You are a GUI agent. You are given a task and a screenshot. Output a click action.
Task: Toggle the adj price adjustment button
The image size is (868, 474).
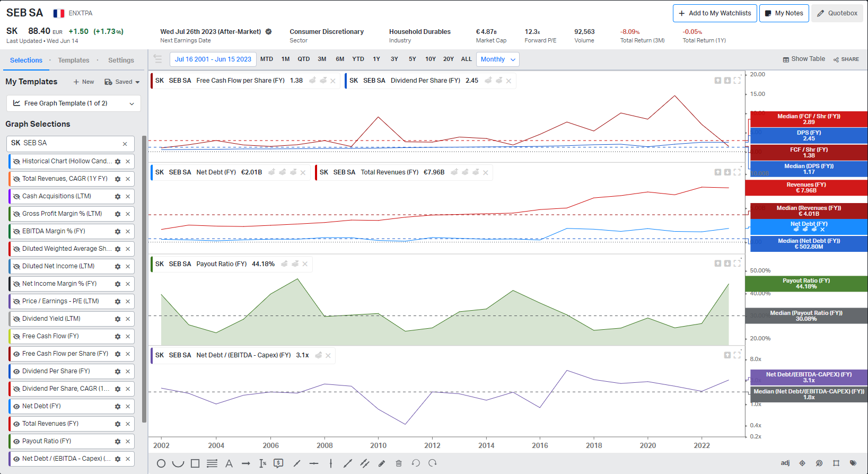785,463
